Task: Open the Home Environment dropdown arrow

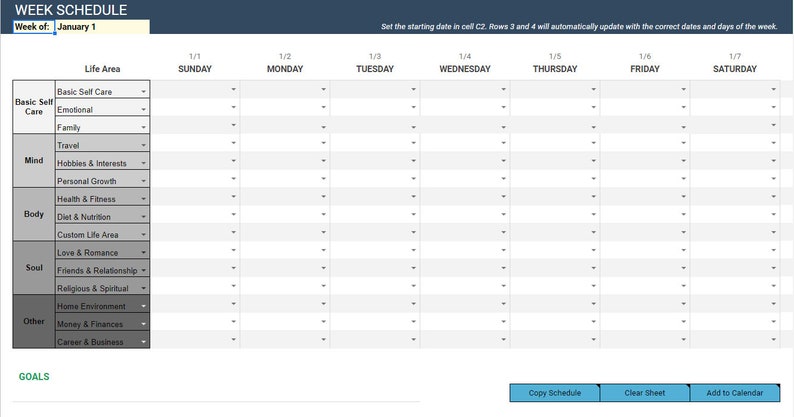Action: (143, 306)
